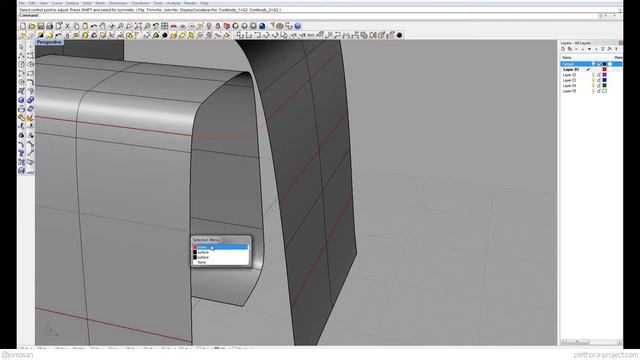Click the layer filter funnel icon
Screen dimensions: 640x360
pos(602,49)
